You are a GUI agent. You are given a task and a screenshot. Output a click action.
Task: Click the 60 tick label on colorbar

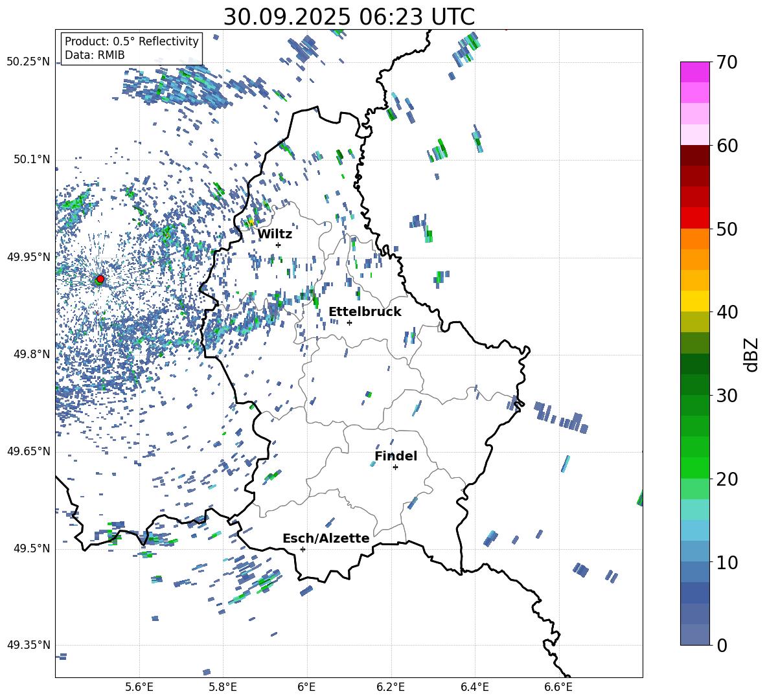[728, 146]
